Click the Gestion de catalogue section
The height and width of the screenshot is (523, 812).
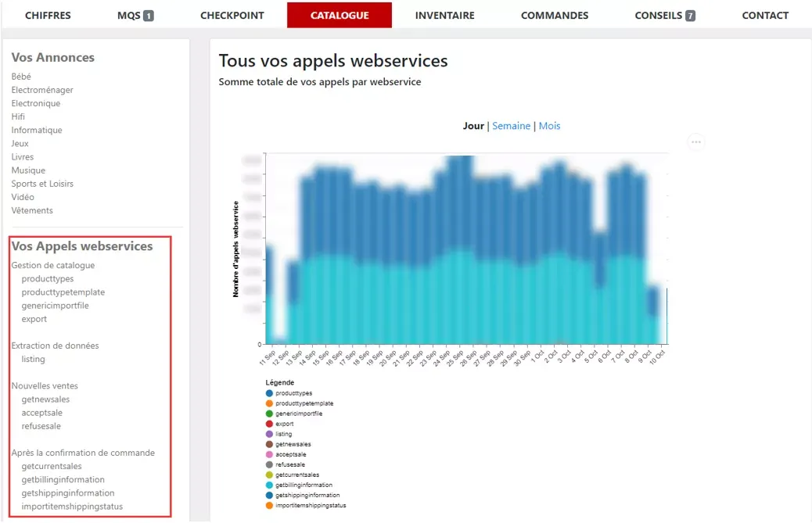click(53, 265)
